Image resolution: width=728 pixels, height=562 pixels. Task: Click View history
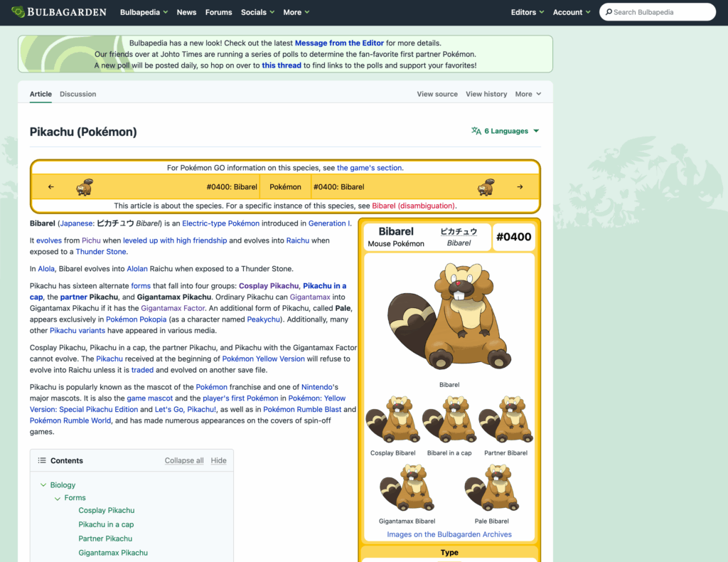(486, 94)
